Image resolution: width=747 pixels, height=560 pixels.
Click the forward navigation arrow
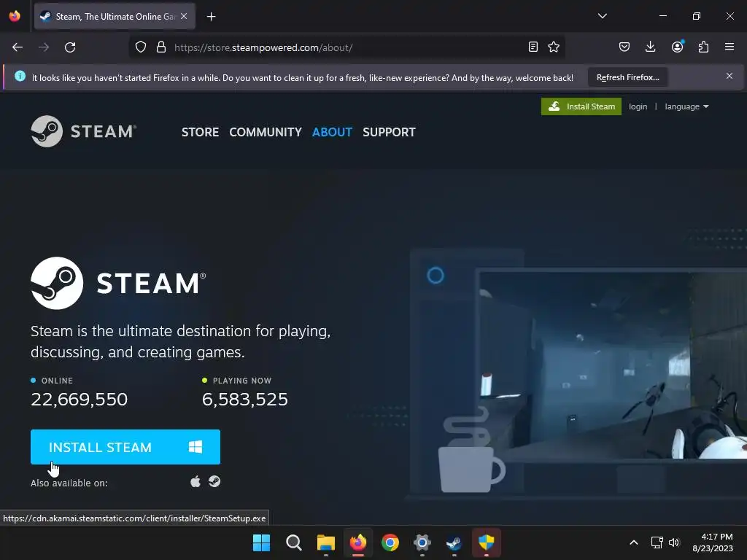44,47
